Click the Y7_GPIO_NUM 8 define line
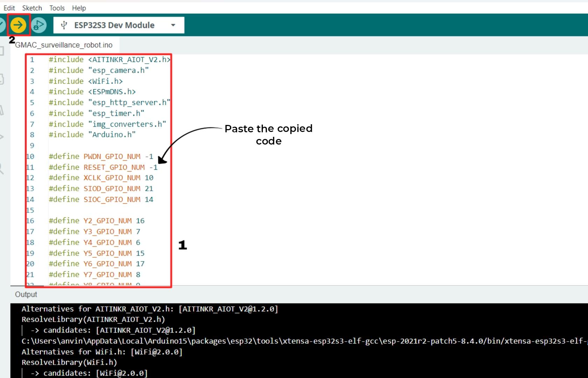Viewport: 588px width, 378px height. pyautogui.click(x=95, y=275)
